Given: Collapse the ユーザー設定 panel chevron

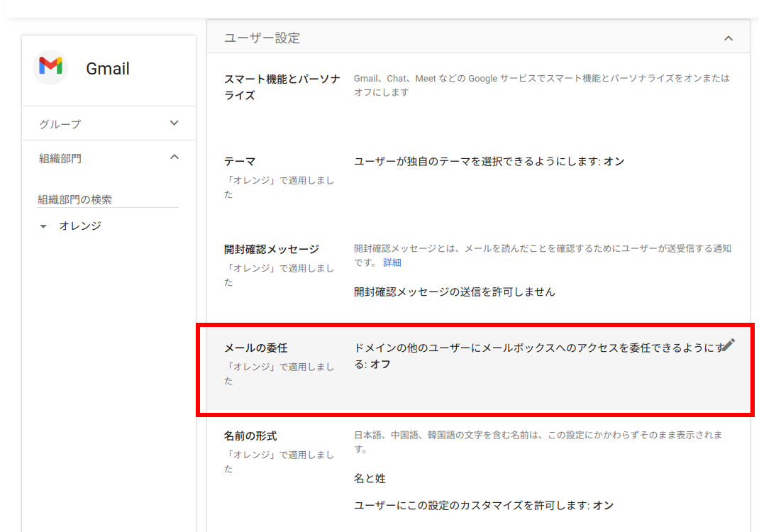Looking at the screenshot, I should tap(728, 38).
